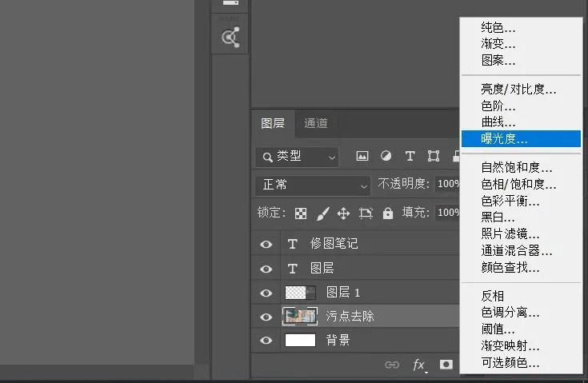Open the 正常 blend mode dropdown
This screenshot has width=588, height=383.
click(x=312, y=185)
